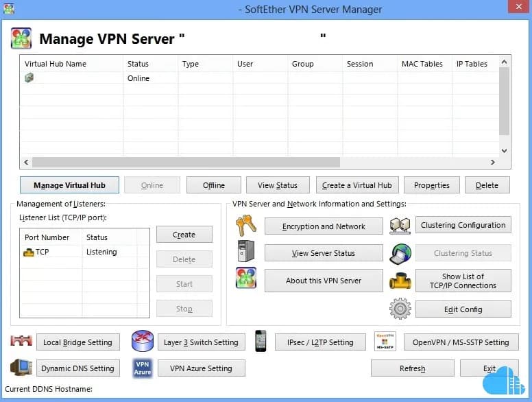Click the hub list scroll down arrow

coord(504,151)
